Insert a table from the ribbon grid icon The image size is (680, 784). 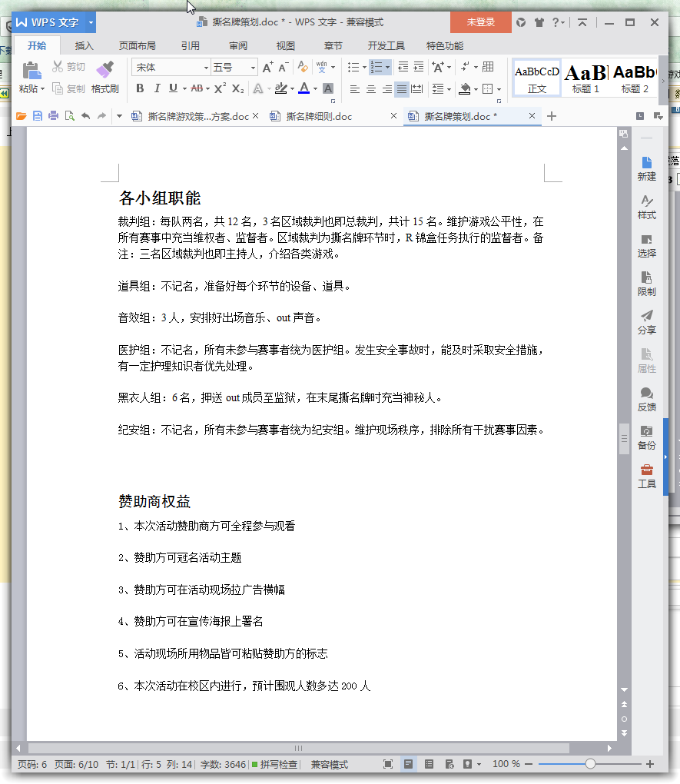tap(488, 67)
